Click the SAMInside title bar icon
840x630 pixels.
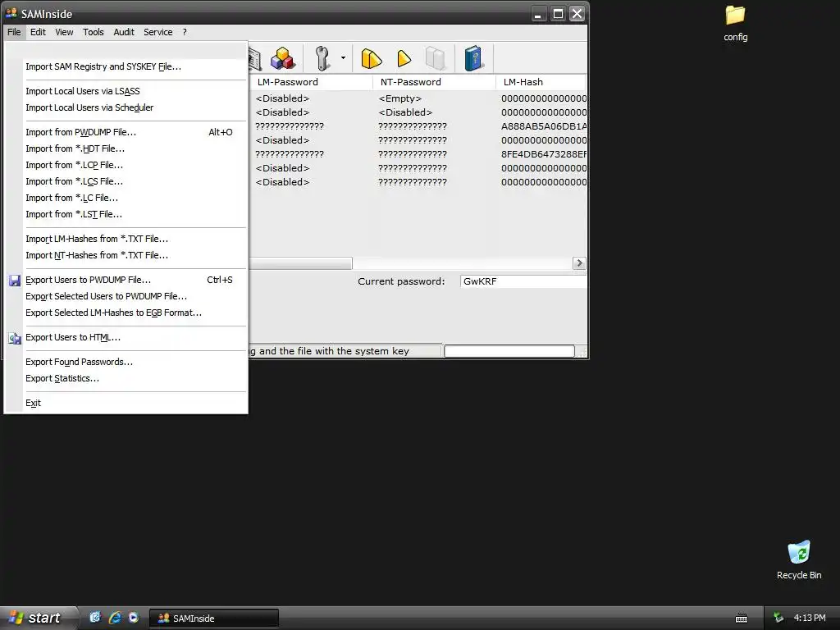click(11, 13)
